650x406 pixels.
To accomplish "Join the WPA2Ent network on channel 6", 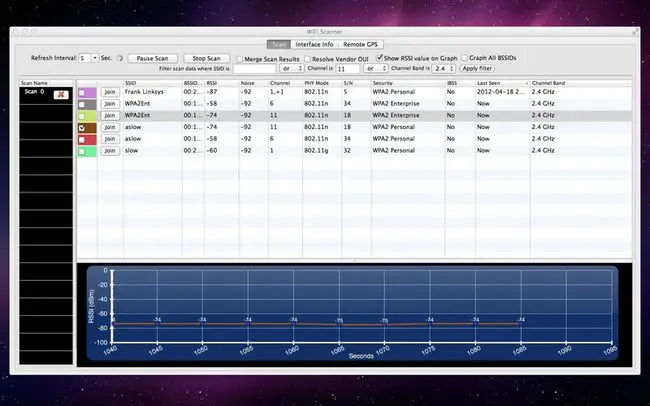I will tap(110, 104).
